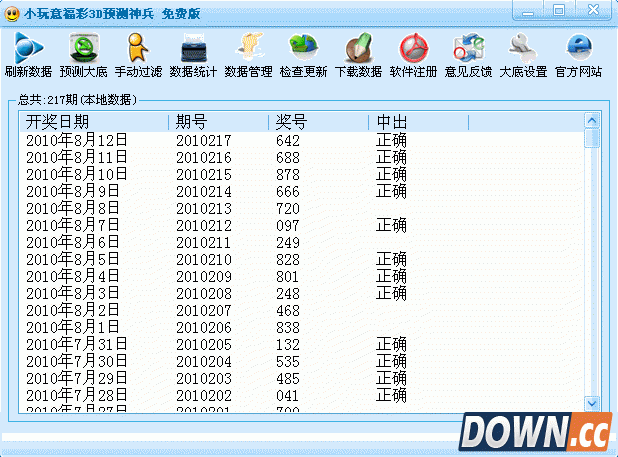Sort by the 中出 column header

[419, 122]
